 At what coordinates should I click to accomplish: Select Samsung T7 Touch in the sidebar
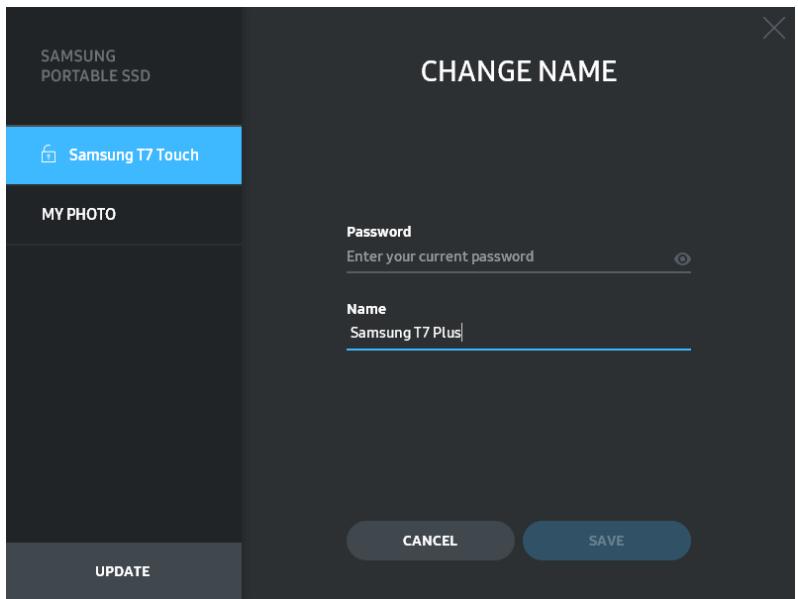tap(123, 155)
